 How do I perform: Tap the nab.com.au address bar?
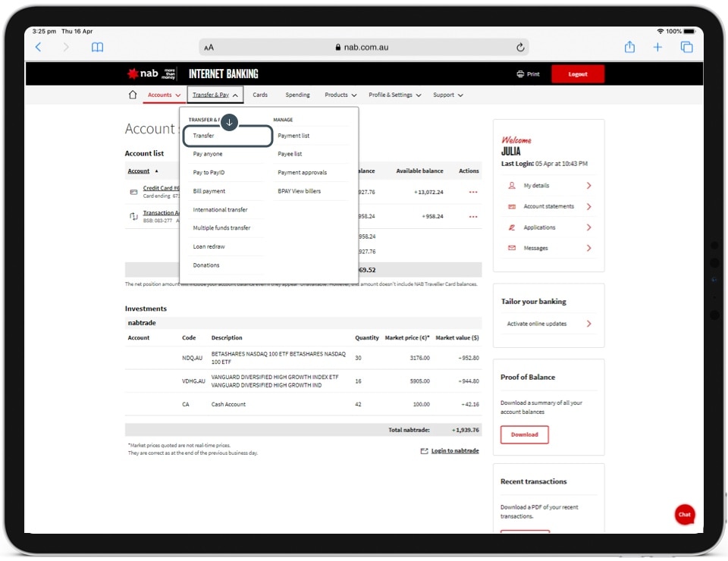click(x=362, y=47)
